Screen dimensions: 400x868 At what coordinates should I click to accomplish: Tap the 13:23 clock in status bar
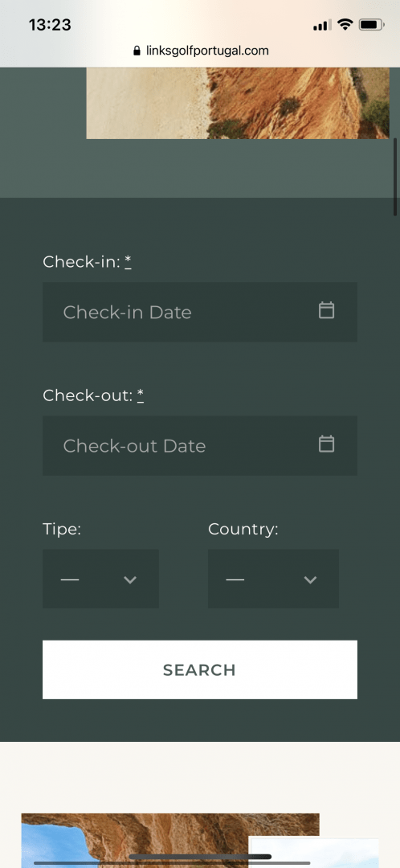click(x=50, y=25)
